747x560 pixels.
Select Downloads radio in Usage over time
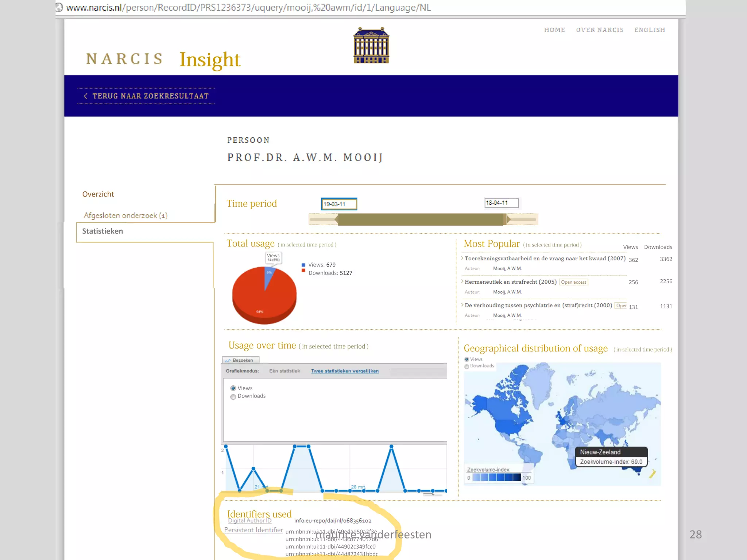(x=233, y=397)
